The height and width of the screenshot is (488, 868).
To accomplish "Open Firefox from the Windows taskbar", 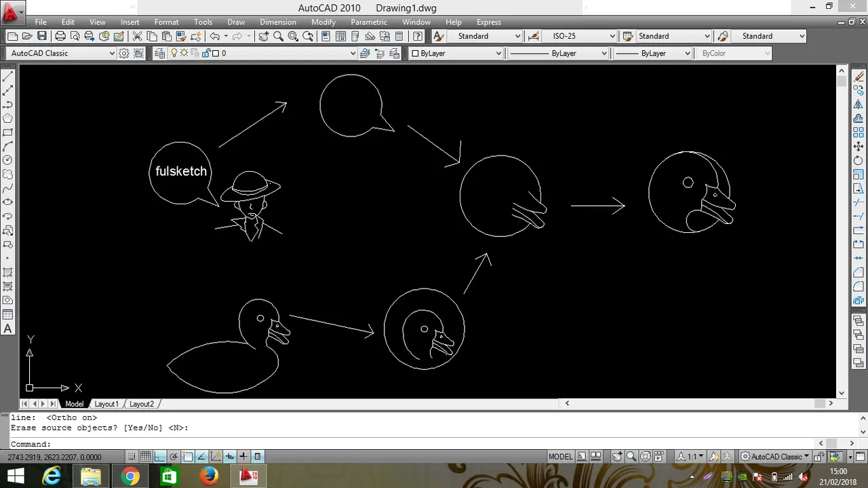I will tap(208, 476).
